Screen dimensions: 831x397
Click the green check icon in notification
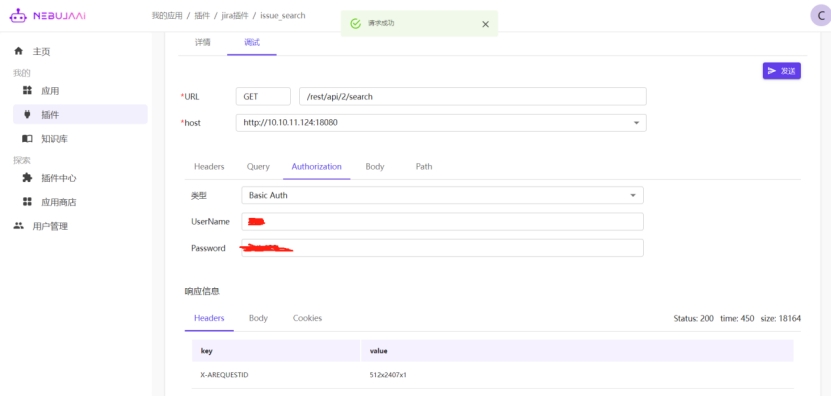pos(356,23)
